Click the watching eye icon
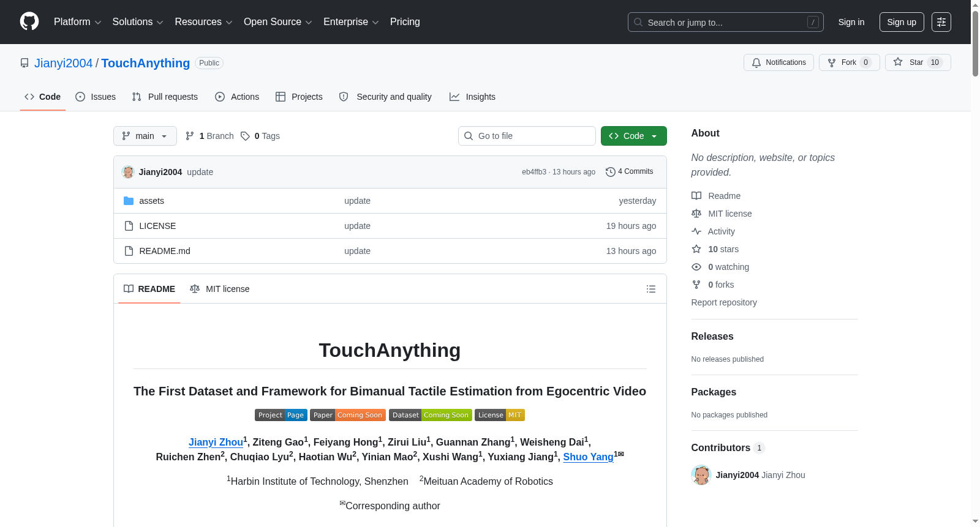Viewport: 980px width, 527px height. click(x=696, y=267)
